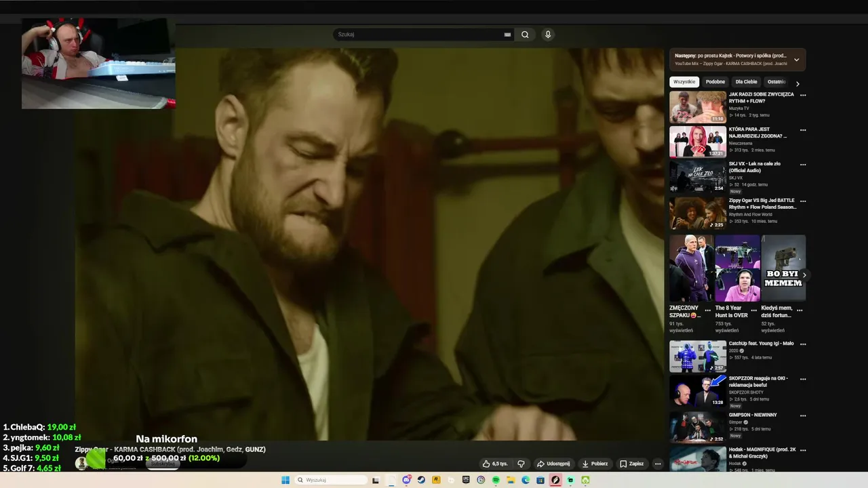Save video to playlist using Zapisz
868x488 pixels.
(x=632, y=464)
